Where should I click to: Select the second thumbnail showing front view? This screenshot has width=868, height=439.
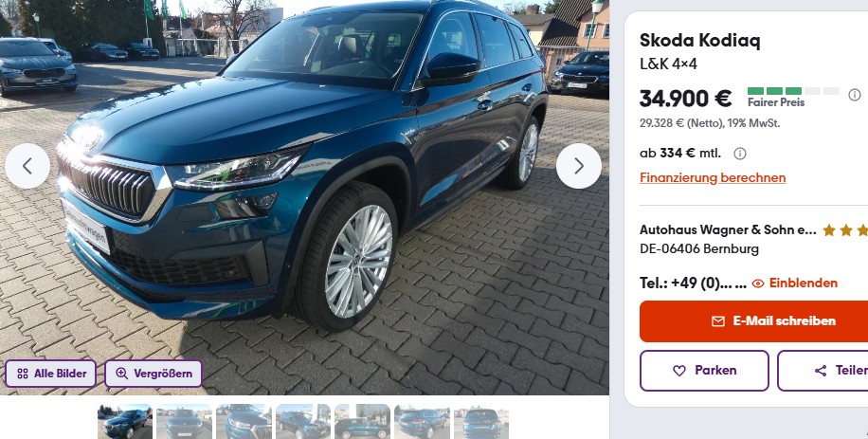(x=185, y=421)
